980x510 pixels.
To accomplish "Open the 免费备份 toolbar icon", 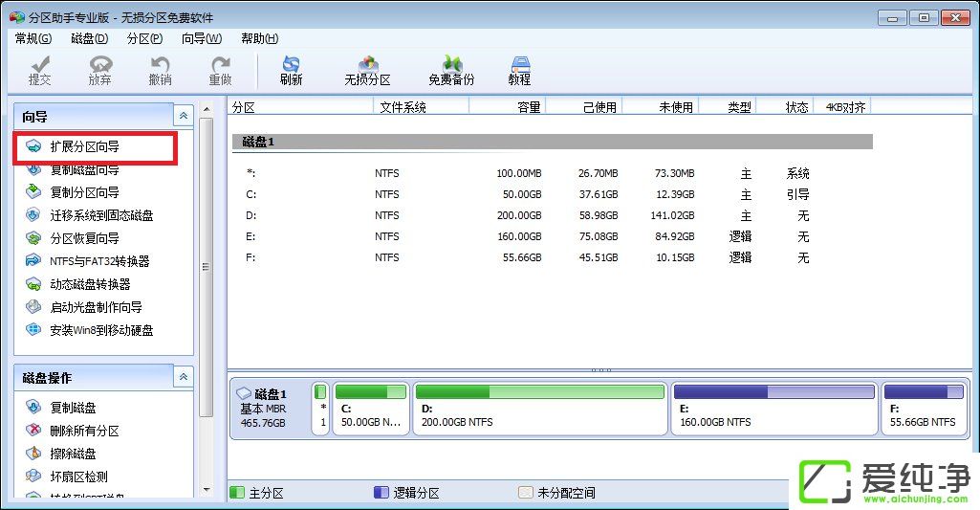I will click(451, 71).
